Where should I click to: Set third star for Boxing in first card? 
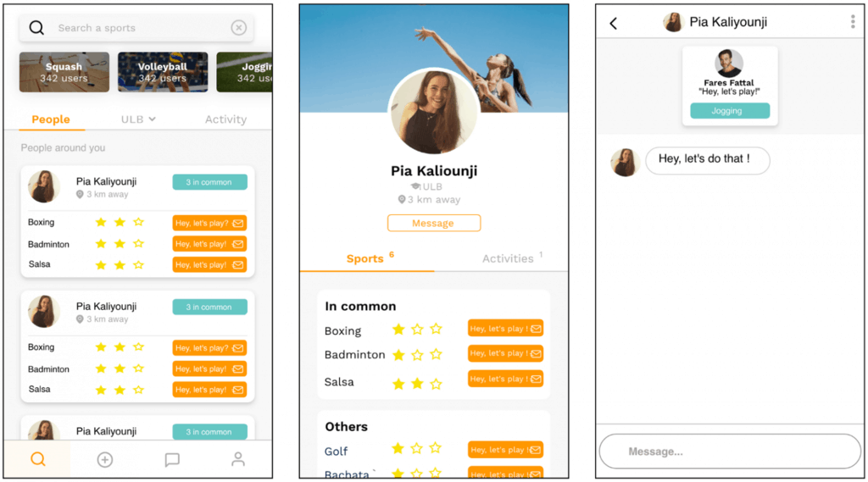pyautogui.click(x=139, y=222)
